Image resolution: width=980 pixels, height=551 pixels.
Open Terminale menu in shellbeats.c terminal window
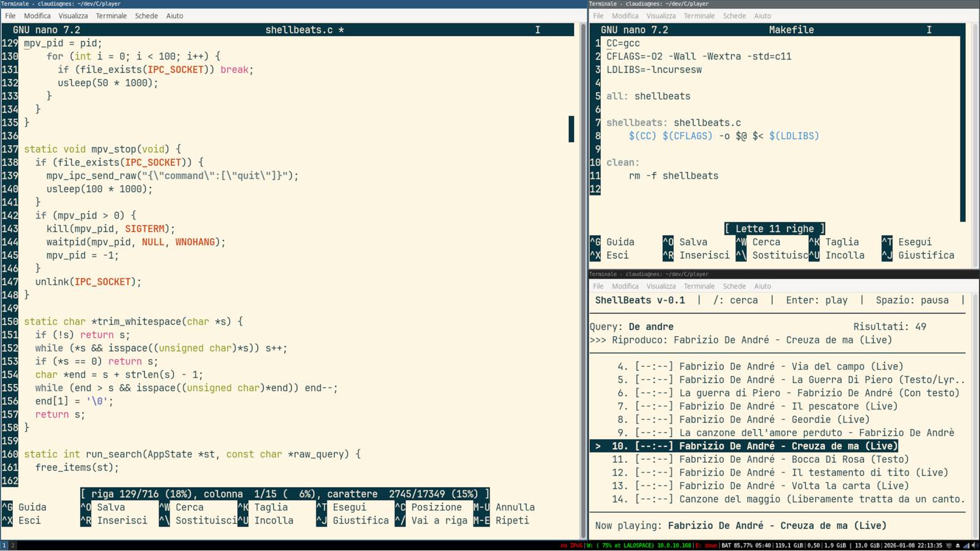coord(111,16)
